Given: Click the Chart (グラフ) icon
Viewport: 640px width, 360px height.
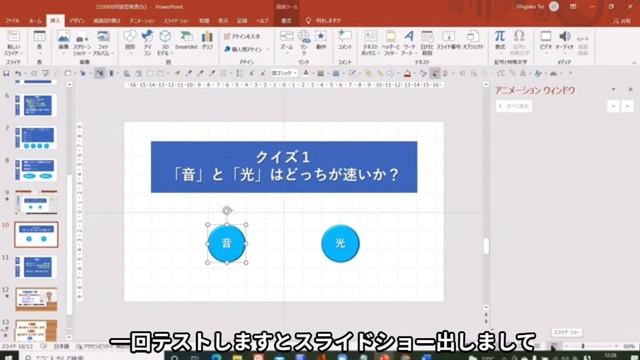Looking at the screenshot, I should [x=207, y=40].
